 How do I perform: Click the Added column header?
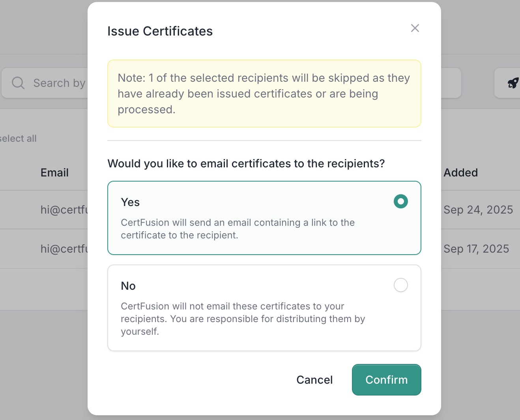(x=460, y=172)
